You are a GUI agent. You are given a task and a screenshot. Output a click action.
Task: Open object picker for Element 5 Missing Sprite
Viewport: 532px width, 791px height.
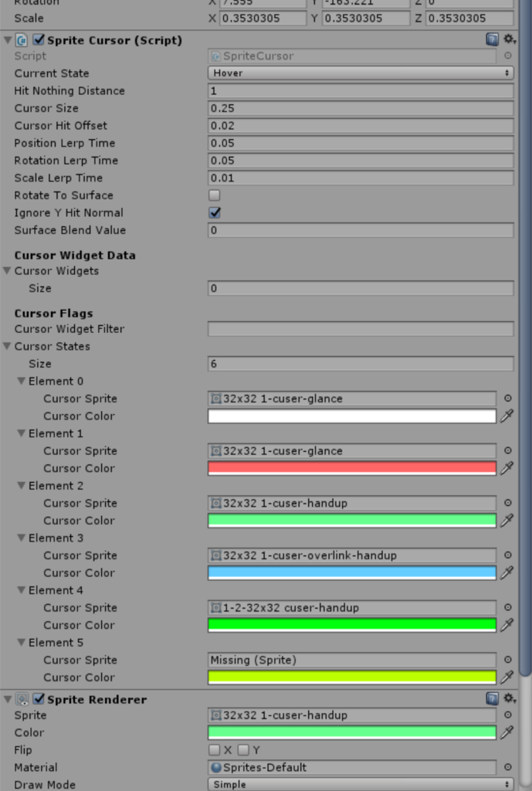[508, 660]
